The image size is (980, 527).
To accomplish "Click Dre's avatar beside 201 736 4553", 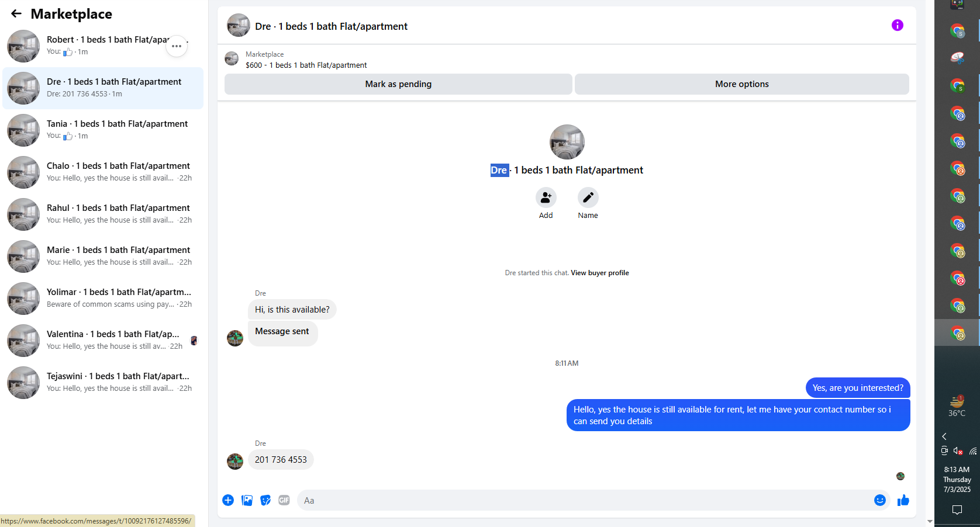I will [x=235, y=462].
